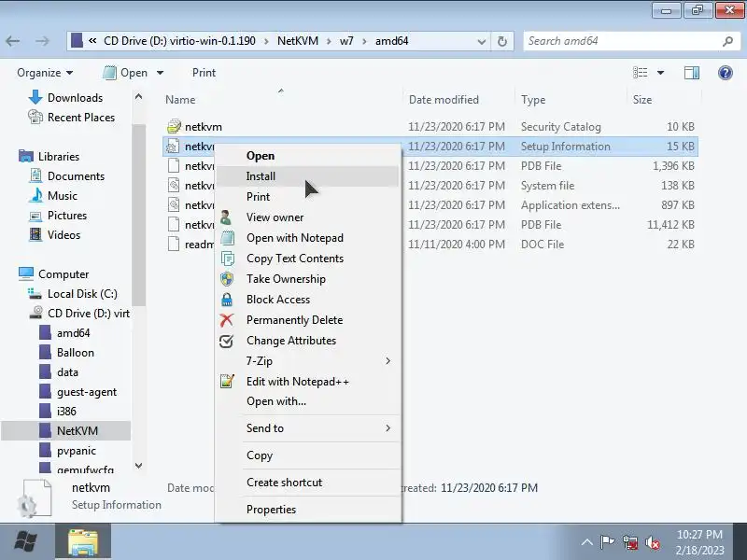Select Create shortcut menu entry
Viewport: 747px width, 560px height.
pyautogui.click(x=307, y=483)
